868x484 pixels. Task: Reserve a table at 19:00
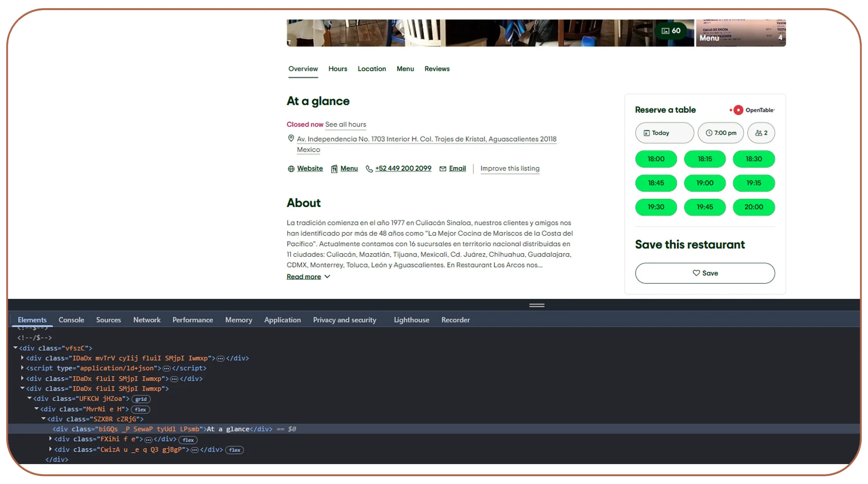(x=705, y=183)
